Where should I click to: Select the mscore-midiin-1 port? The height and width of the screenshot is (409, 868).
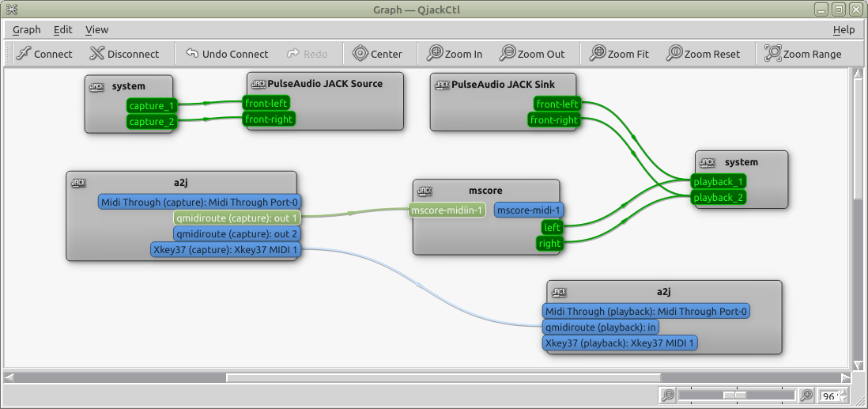pyautogui.click(x=447, y=210)
